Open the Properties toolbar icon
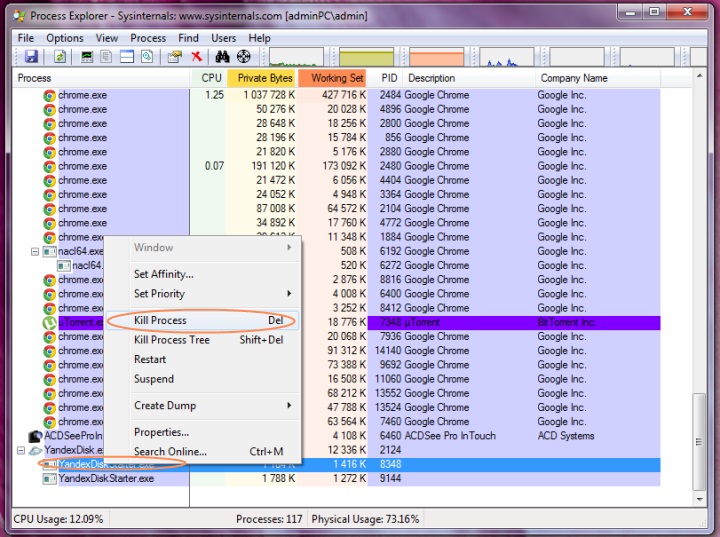This screenshot has width=720, height=537. pyautogui.click(x=175, y=57)
